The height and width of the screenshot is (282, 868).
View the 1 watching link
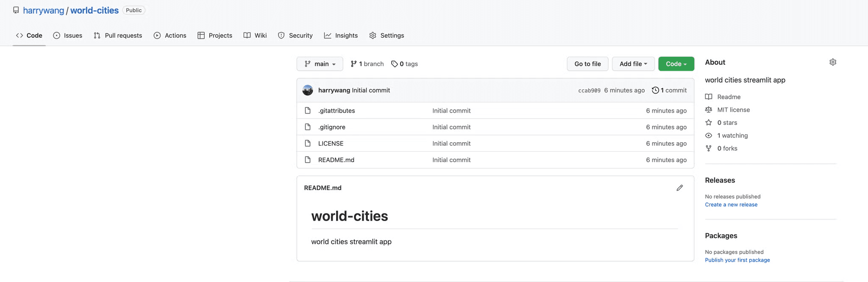(726, 135)
